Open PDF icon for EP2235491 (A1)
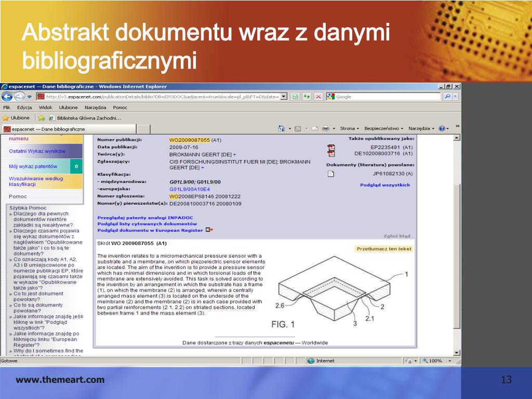This screenshot has width=532, height=399. pyautogui.click(x=331, y=148)
